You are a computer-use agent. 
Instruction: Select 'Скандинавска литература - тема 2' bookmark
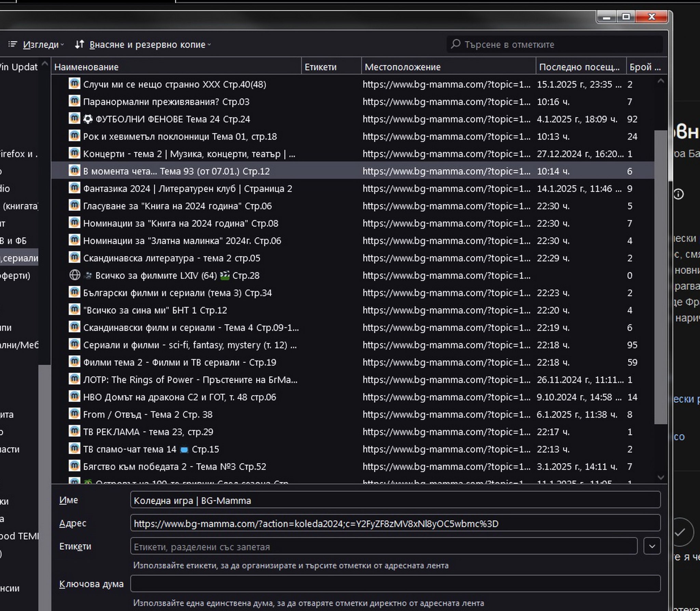coord(172,258)
